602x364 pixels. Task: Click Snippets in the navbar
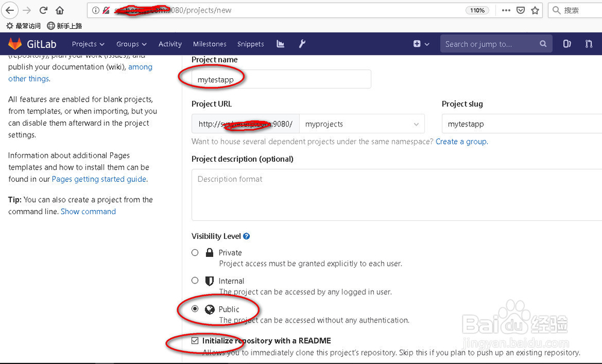tap(250, 43)
